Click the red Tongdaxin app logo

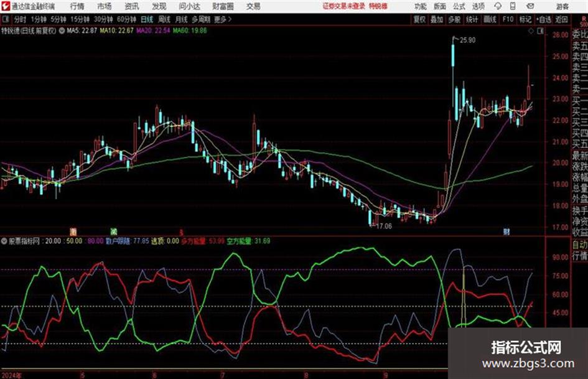click(x=6, y=6)
